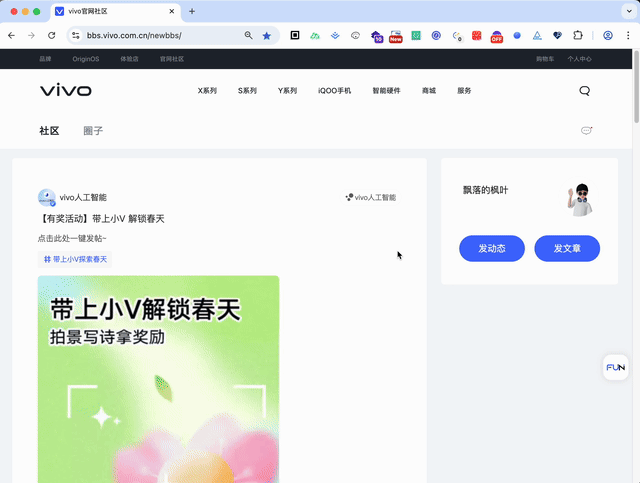Click the page vertical scrollbar
640x483 pixels.
(x=636, y=87)
